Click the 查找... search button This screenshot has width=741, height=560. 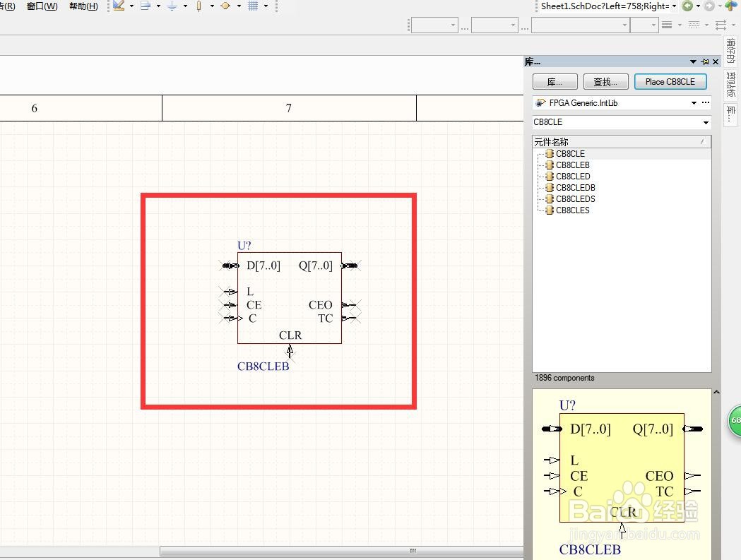tap(606, 82)
